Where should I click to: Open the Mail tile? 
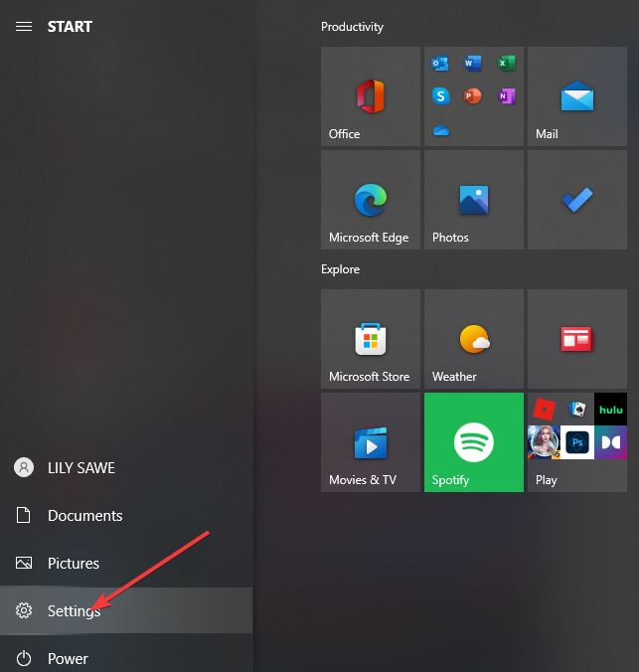pyautogui.click(x=576, y=96)
